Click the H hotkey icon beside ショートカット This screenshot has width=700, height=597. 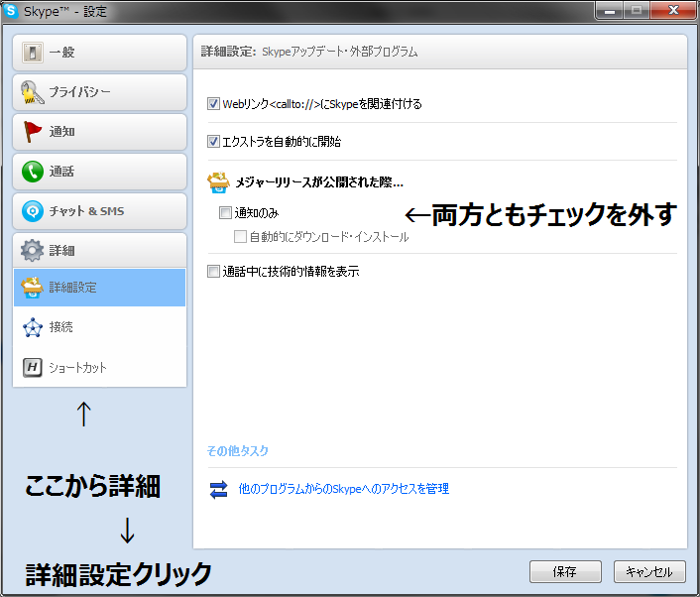point(33,368)
